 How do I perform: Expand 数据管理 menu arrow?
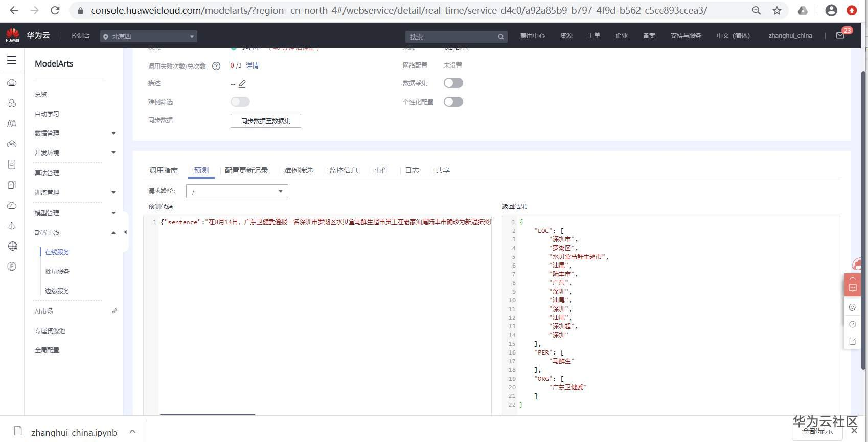tap(113, 133)
